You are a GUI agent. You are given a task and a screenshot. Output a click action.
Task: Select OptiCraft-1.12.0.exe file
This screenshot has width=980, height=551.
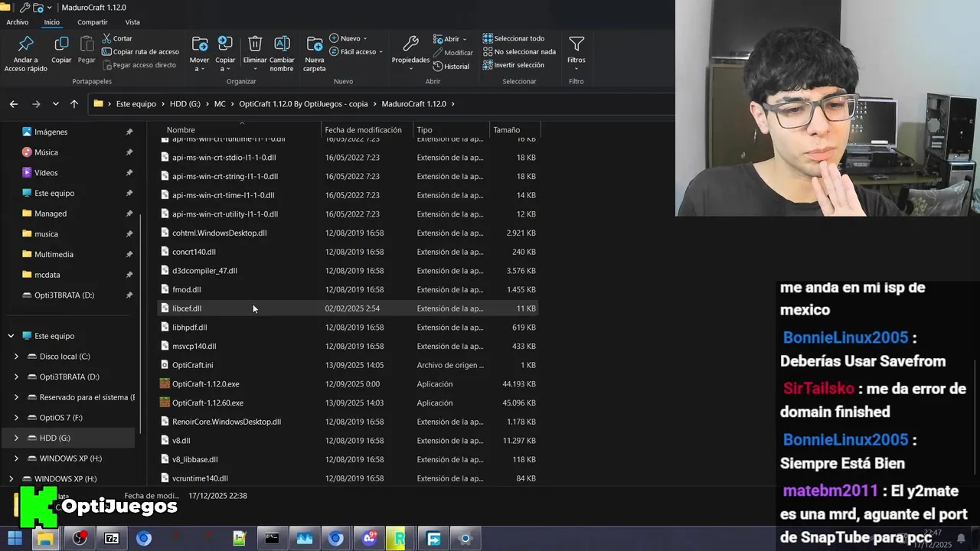[348, 384]
